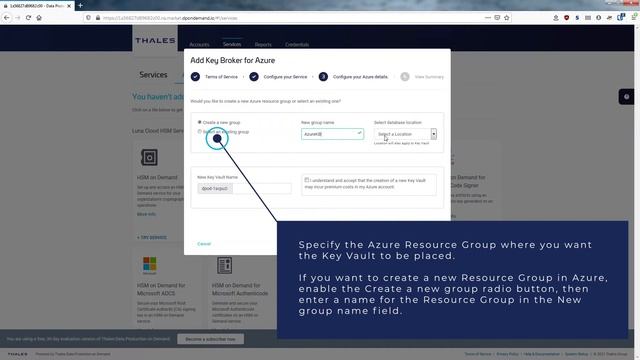Open the Reports navigation tab
The height and width of the screenshot is (360, 640).
pos(263,44)
